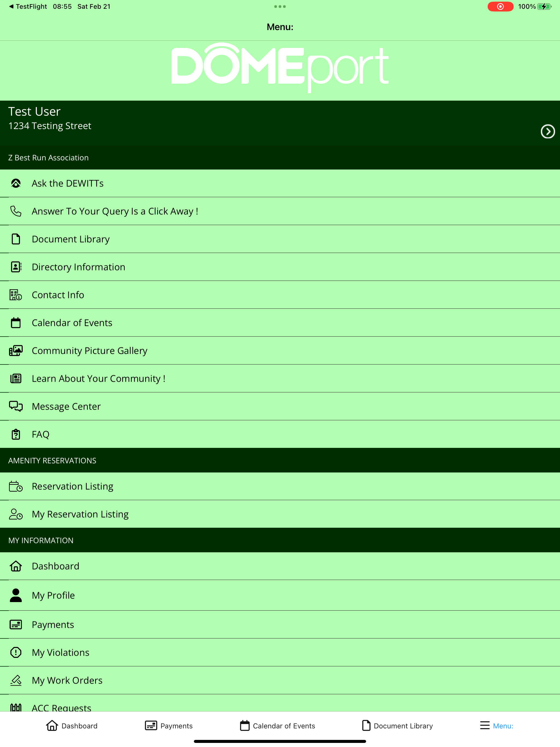Open Learn About Your Community !
This screenshot has width=560, height=747.
click(280, 379)
